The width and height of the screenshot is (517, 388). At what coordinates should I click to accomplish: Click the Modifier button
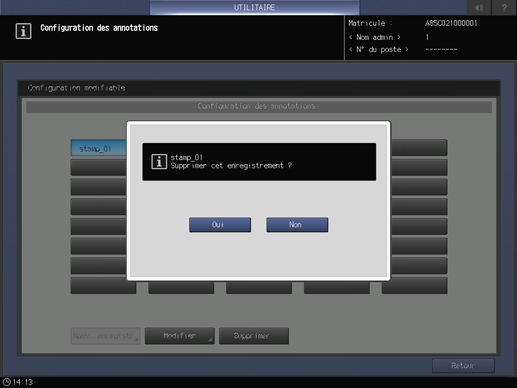pos(180,336)
